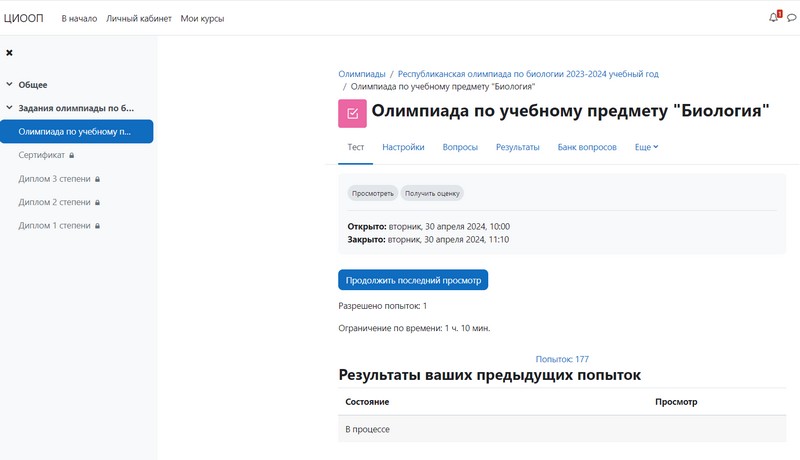Open the "Попыток: 177" link
This screenshot has width=800, height=460.
(x=562, y=359)
